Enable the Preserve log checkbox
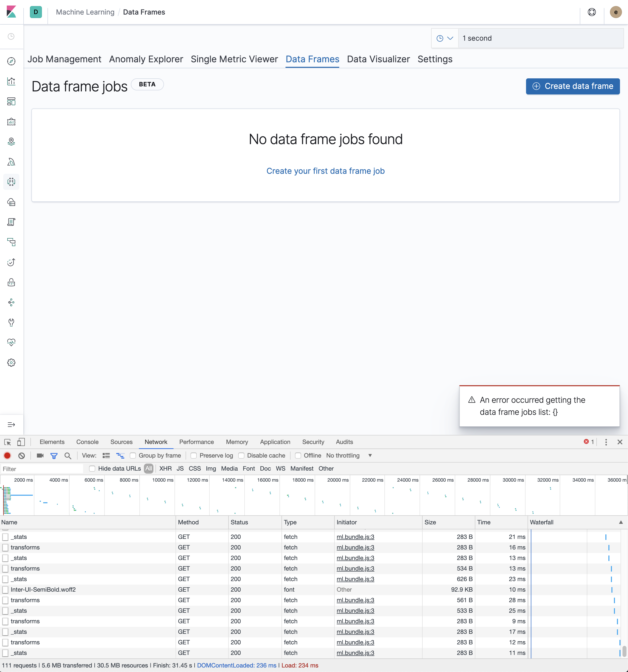Screen dimensions: 628x672 193,455
